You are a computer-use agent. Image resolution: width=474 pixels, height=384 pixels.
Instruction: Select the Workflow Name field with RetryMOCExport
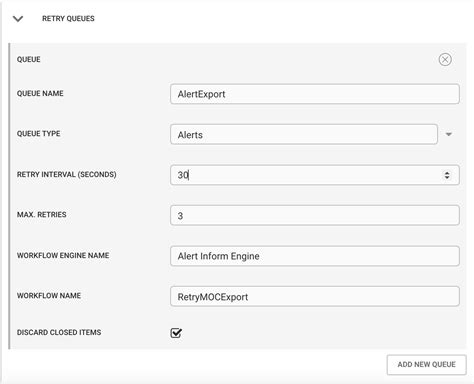(x=315, y=296)
